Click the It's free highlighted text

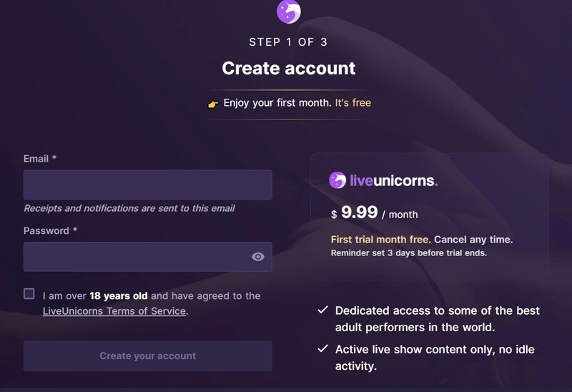[x=352, y=103]
